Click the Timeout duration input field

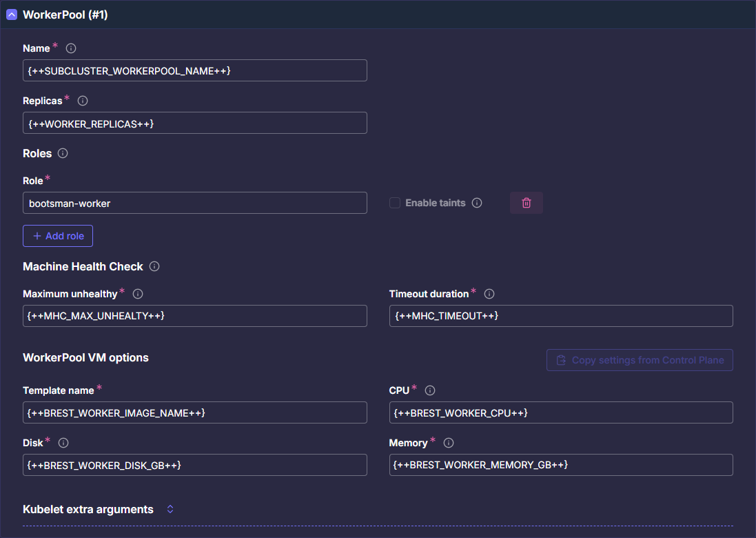pyautogui.click(x=562, y=316)
